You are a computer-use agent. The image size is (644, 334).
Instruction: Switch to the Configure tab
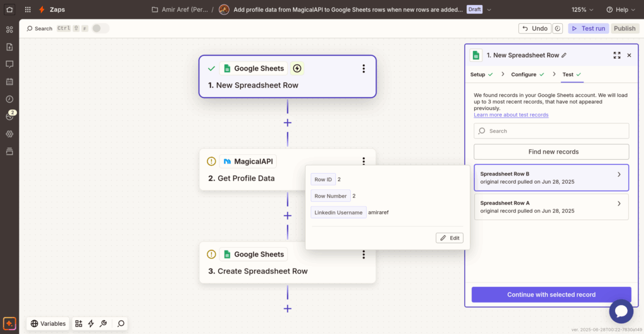click(528, 74)
